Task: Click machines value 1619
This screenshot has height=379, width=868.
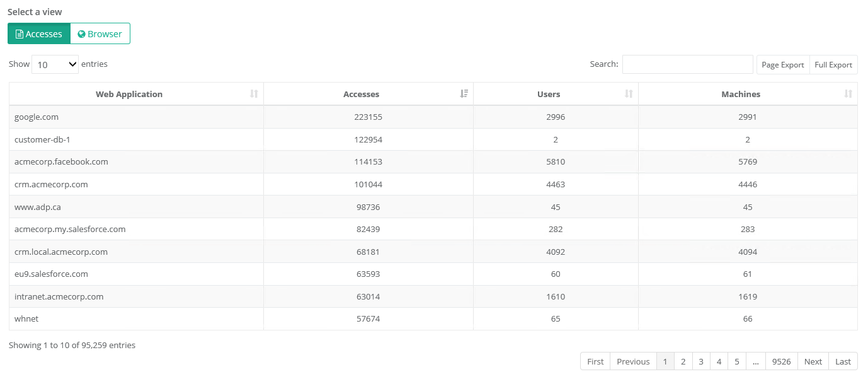Action: [748, 296]
